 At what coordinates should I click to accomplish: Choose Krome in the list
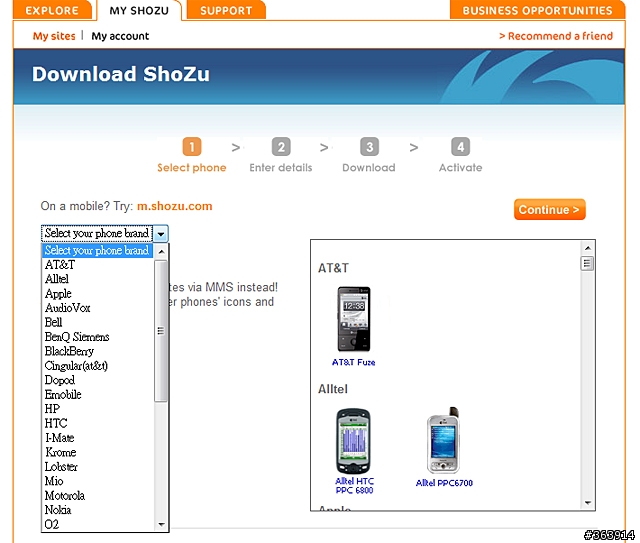click(x=97, y=452)
